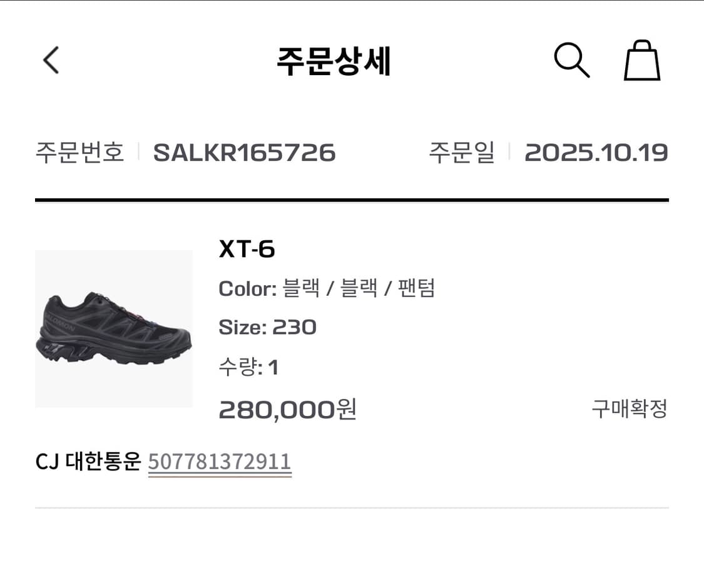Click the 구매확정 status label
The height and width of the screenshot is (588, 704).
tap(630, 409)
